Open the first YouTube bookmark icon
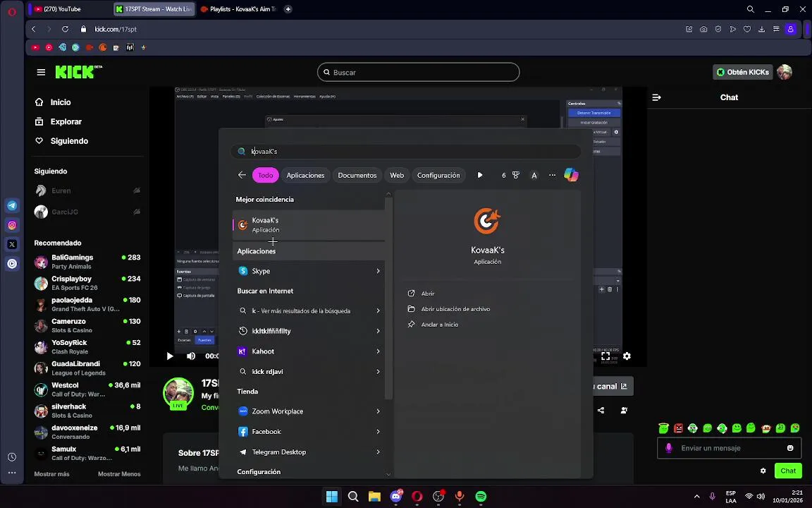The image size is (812, 508). pos(35,47)
